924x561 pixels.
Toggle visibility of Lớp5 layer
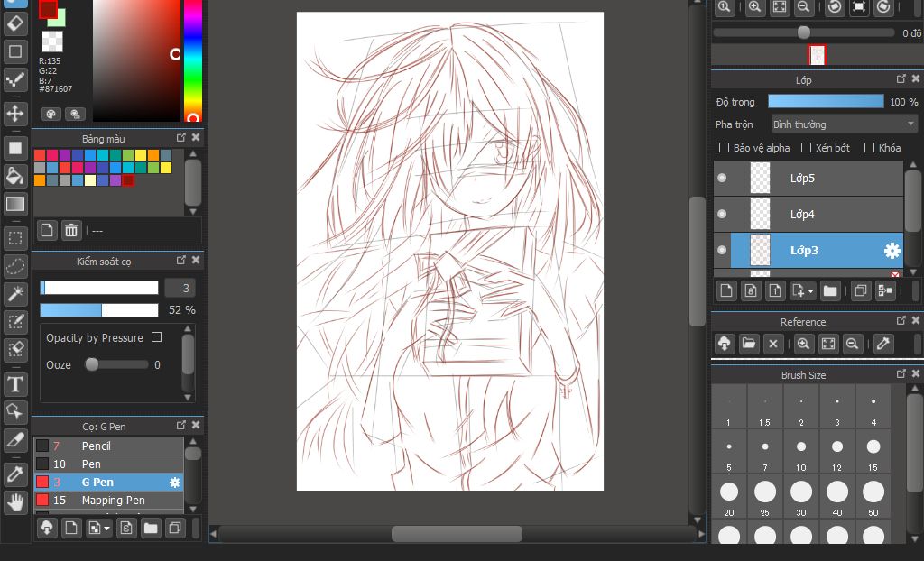[722, 178]
